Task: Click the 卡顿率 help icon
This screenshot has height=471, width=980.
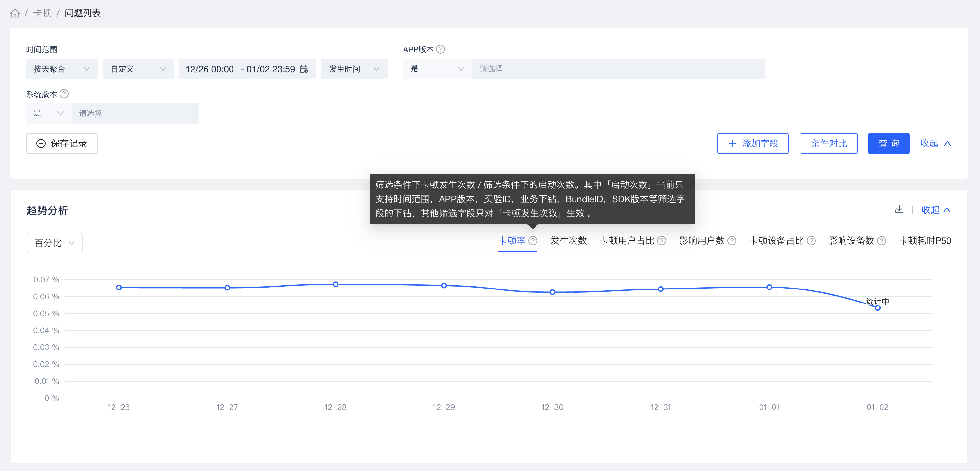Action: (x=533, y=241)
